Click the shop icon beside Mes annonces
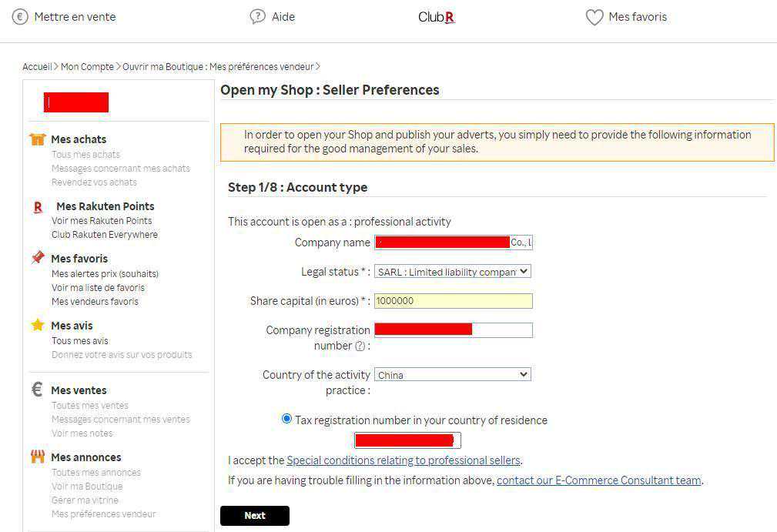Viewport: 777px width, 532px height. (x=38, y=457)
